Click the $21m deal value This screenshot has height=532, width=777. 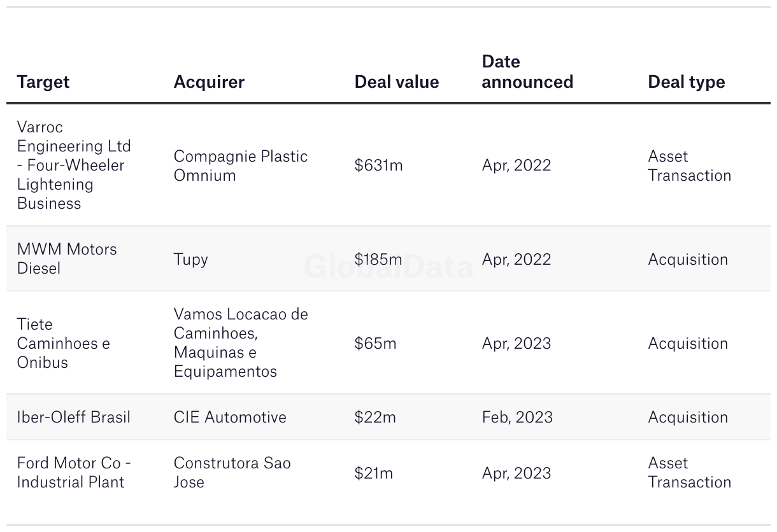coord(374,473)
